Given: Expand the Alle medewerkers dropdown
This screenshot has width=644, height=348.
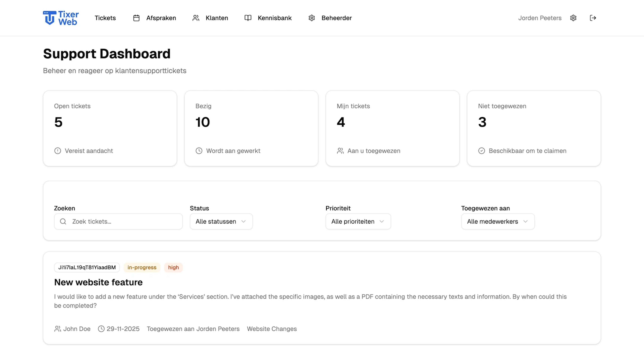Looking at the screenshot, I should click(x=497, y=222).
